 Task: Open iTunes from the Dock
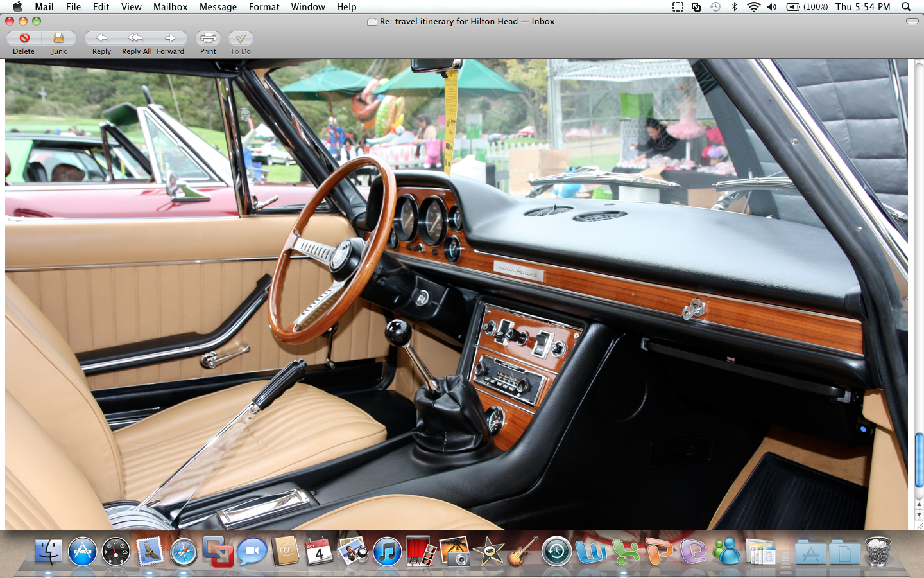click(x=388, y=552)
